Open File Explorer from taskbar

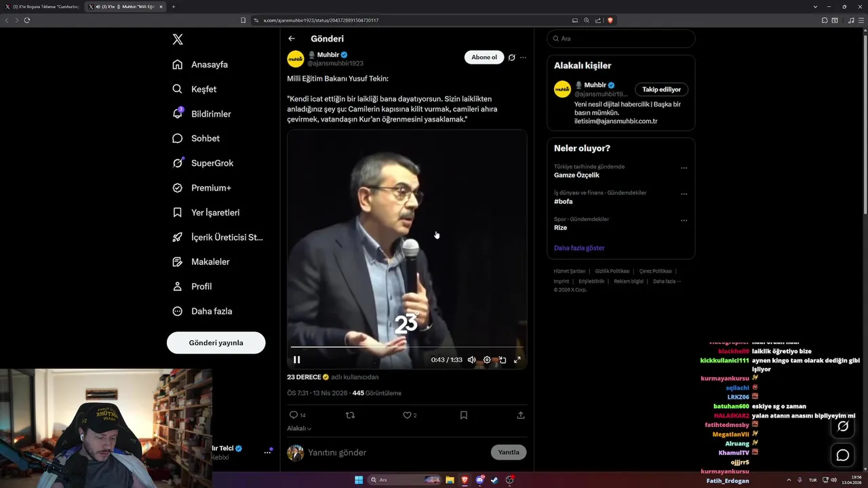(449, 480)
